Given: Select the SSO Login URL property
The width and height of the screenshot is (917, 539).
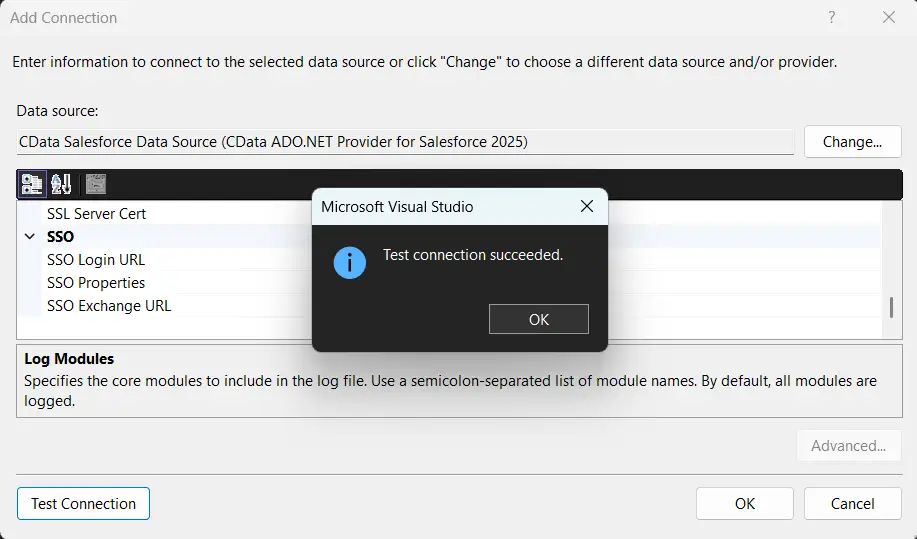Looking at the screenshot, I should 96,260.
